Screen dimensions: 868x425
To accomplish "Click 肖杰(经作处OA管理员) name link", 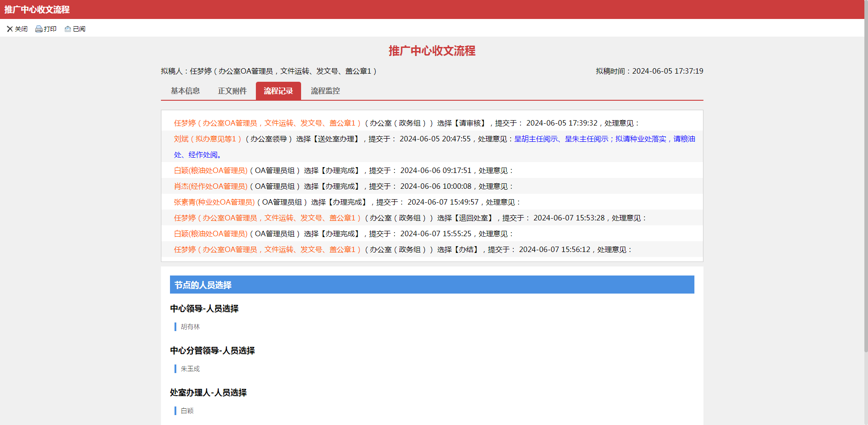I will (x=211, y=187).
